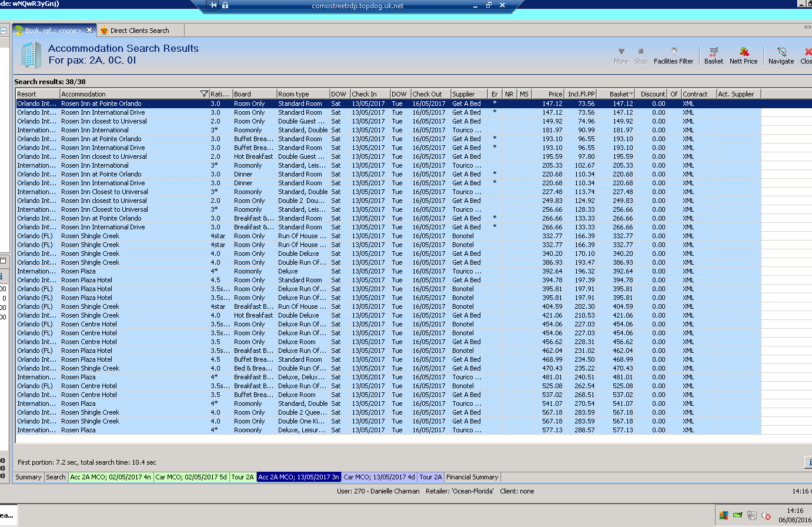The image size is (812, 527).
Task: Click the Search results: 38/38 label
Action: coord(50,82)
